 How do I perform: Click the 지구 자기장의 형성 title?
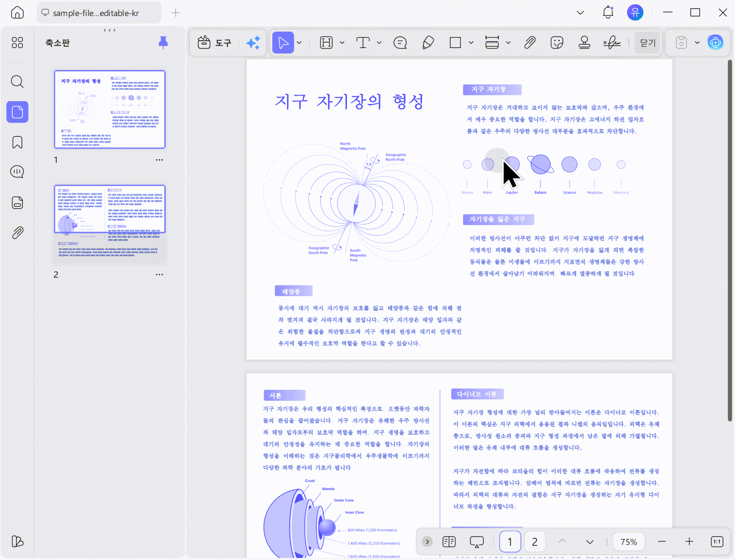click(350, 101)
